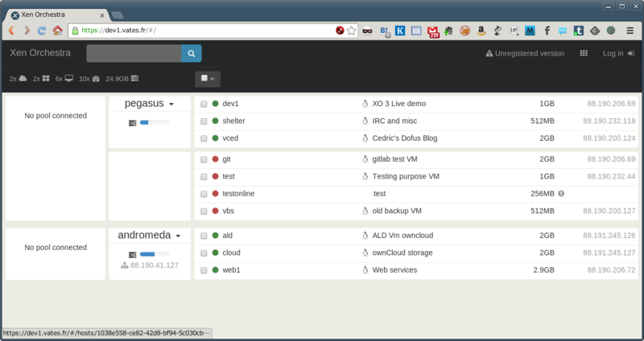Screen dimensions: 644x341
Task: Click the 24.9GB memory icon
Action: point(134,78)
